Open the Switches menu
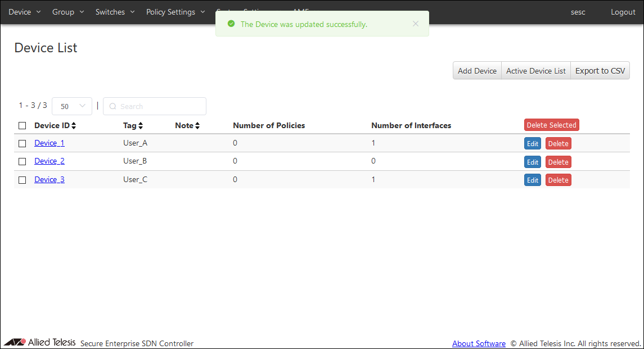Viewport: 644px width, 349px height. 115,12
